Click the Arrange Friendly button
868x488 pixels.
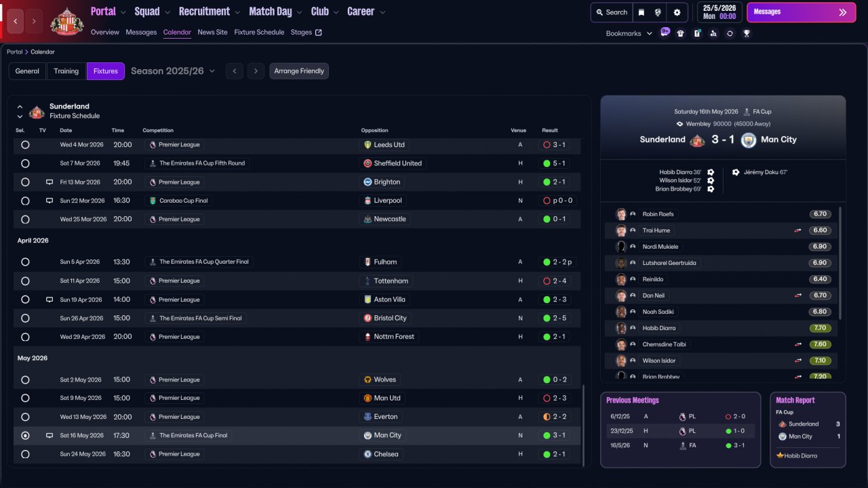pos(299,71)
